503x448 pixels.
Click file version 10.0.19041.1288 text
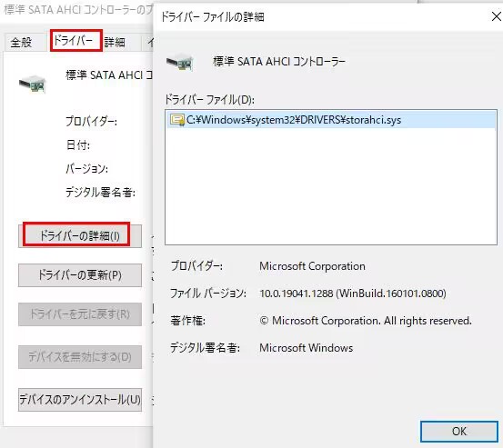click(353, 294)
